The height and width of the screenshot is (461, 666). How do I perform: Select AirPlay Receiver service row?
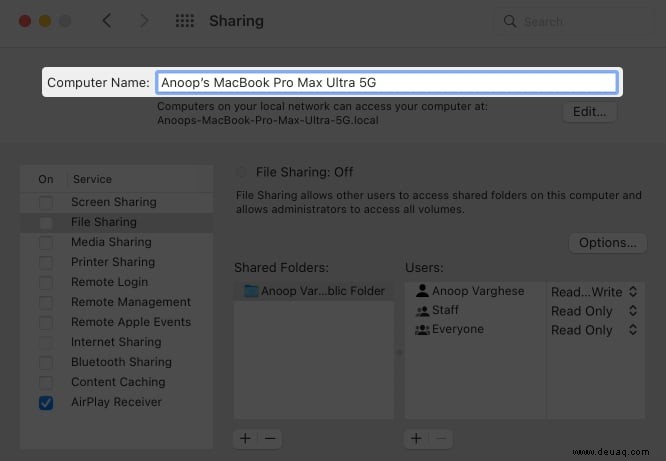(116, 402)
